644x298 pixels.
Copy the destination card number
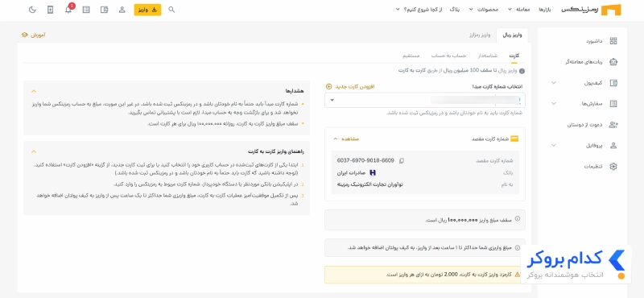402,161
